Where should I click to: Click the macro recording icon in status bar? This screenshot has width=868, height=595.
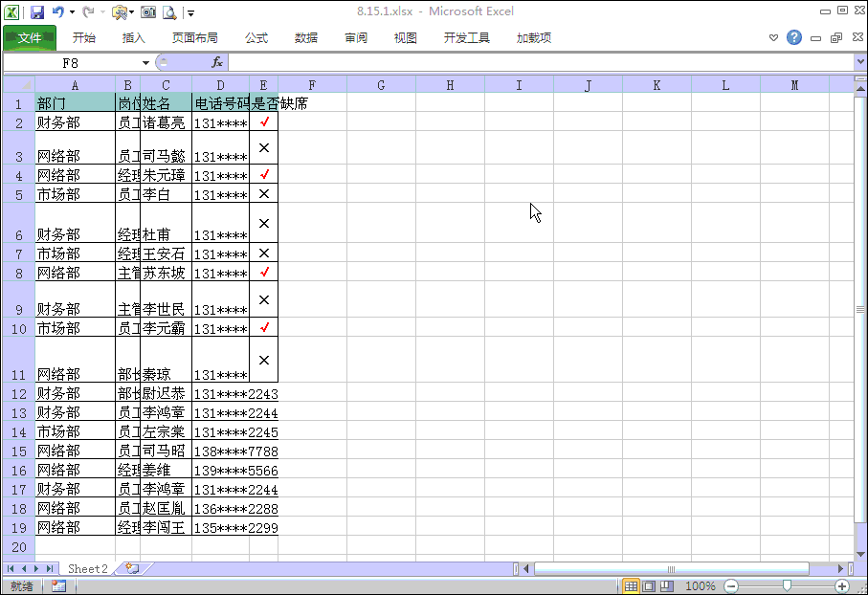58,586
